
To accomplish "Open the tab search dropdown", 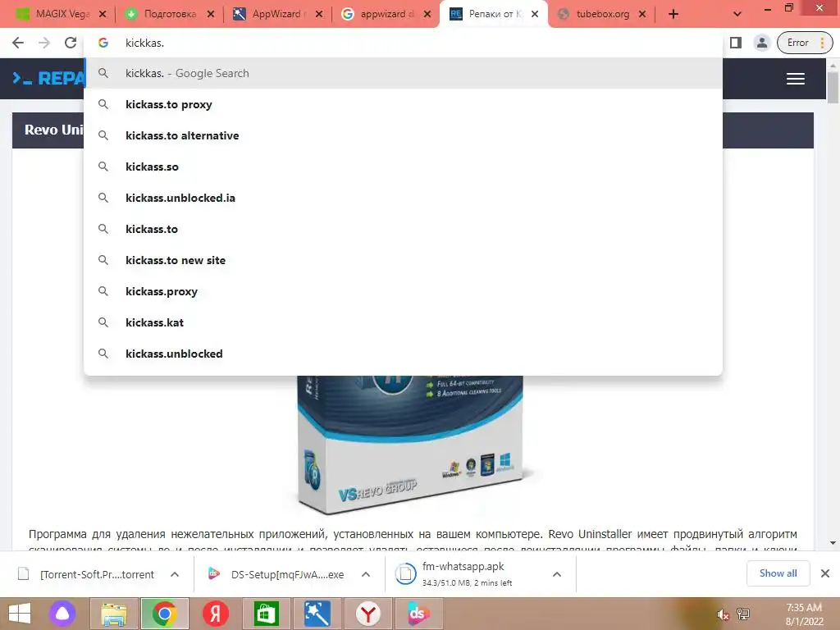I will (737, 15).
